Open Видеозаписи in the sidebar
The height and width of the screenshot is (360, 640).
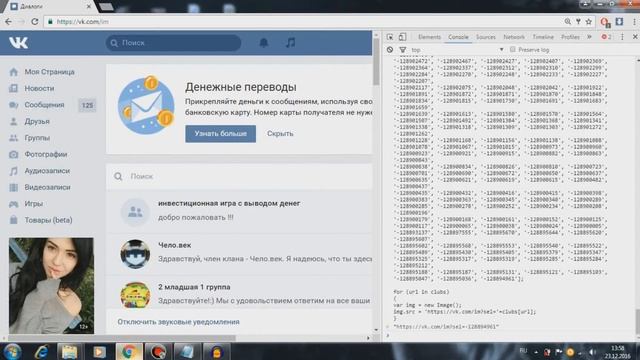point(47,187)
